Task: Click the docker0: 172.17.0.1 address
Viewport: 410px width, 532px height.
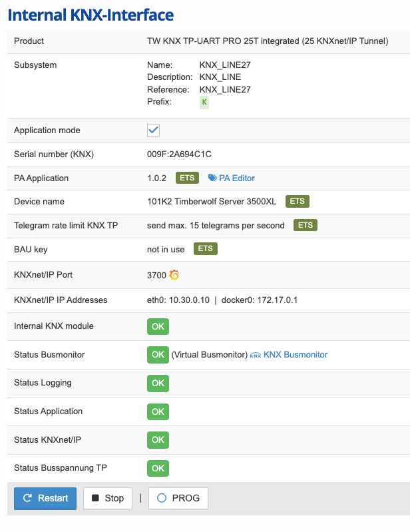Action: 260,300
